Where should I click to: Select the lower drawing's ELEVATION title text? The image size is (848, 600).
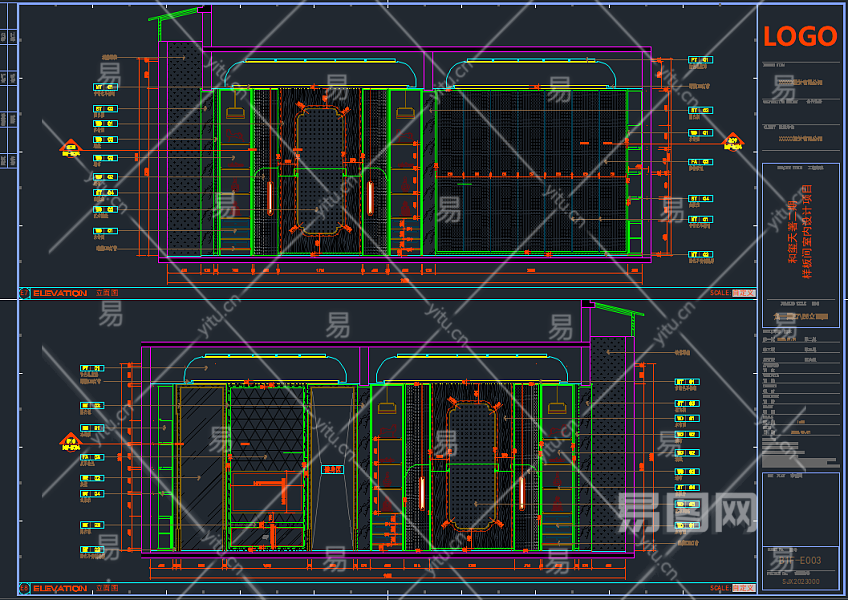pyautogui.click(x=60, y=588)
